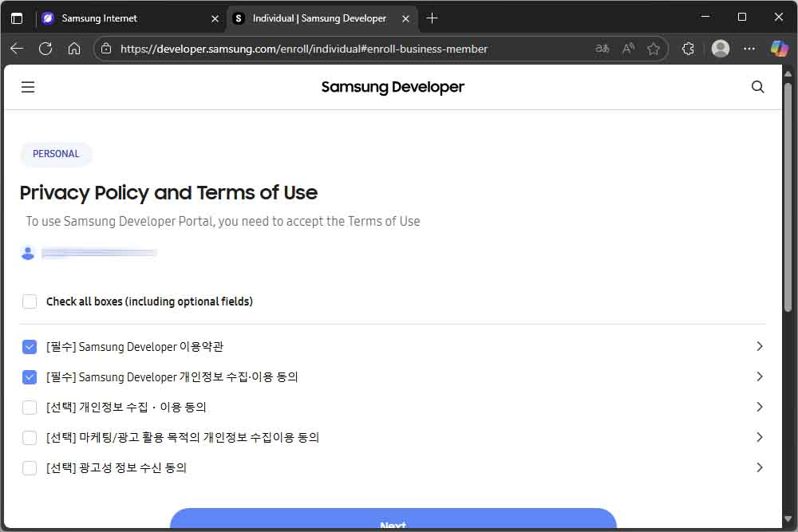
Task: Expand [필수] 개인정보 수집·이용 동의 chevron
Action: pyautogui.click(x=760, y=377)
